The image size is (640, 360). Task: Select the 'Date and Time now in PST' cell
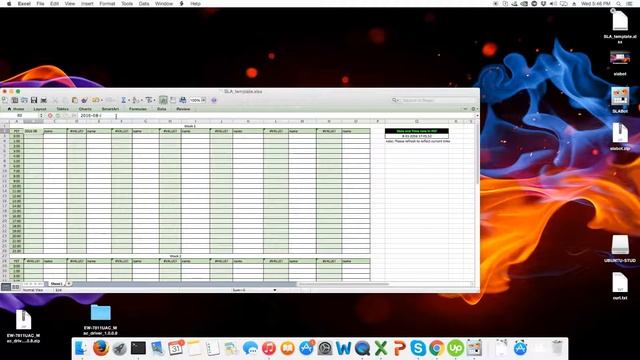[x=416, y=131]
